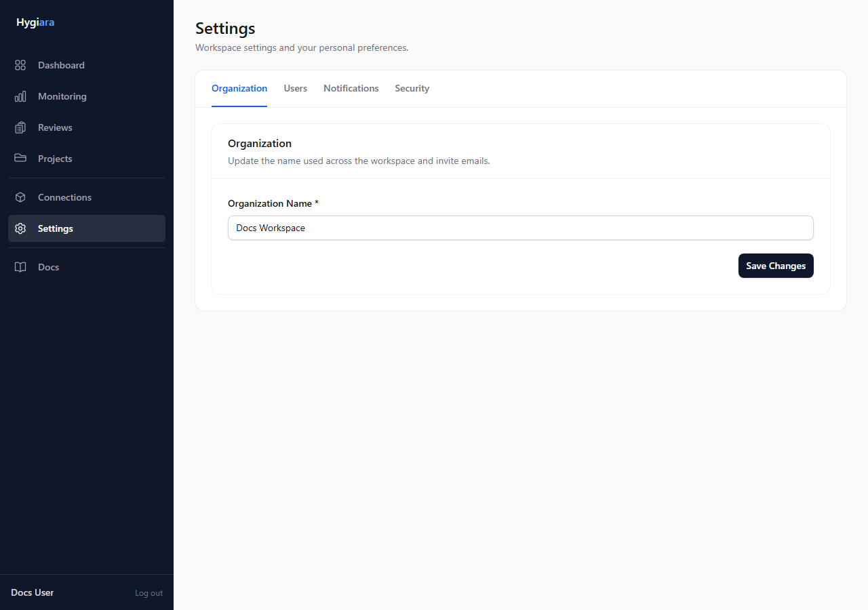Click 'Workspace settings and your personal preferences' subtitle
Image resolution: width=868 pixels, height=610 pixels.
[x=302, y=48]
